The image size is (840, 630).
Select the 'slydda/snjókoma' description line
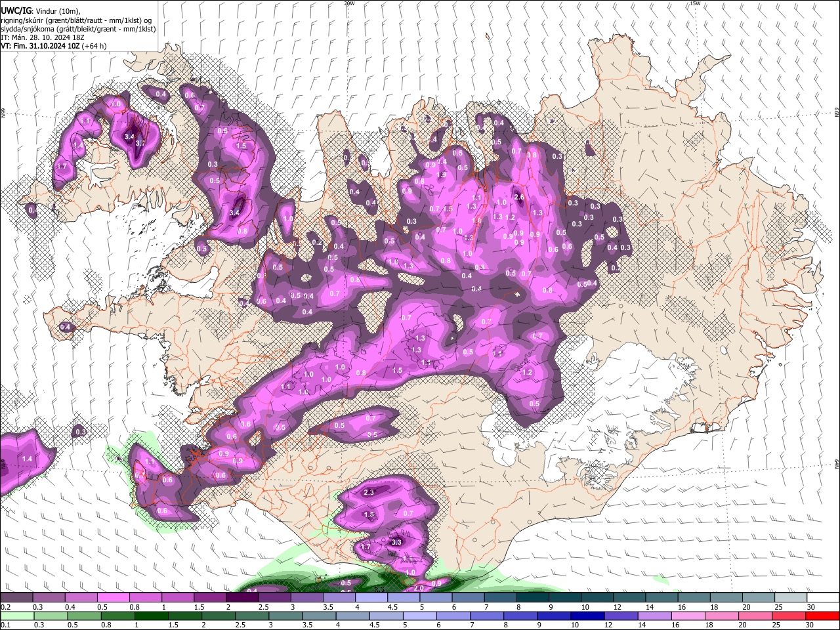click(x=78, y=29)
